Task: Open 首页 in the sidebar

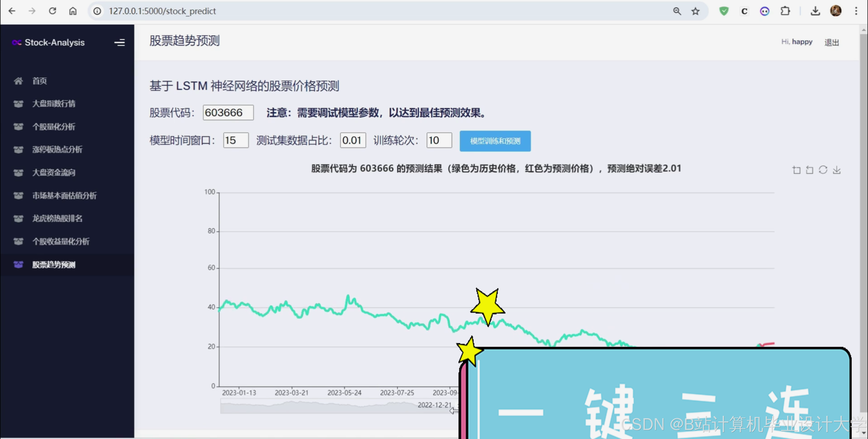Action: coord(39,81)
